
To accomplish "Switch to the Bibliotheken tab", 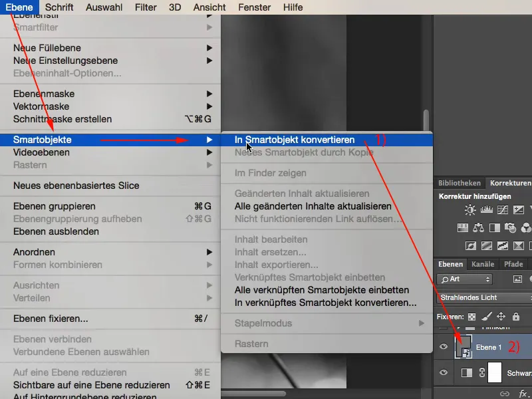I will [x=460, y=183].
